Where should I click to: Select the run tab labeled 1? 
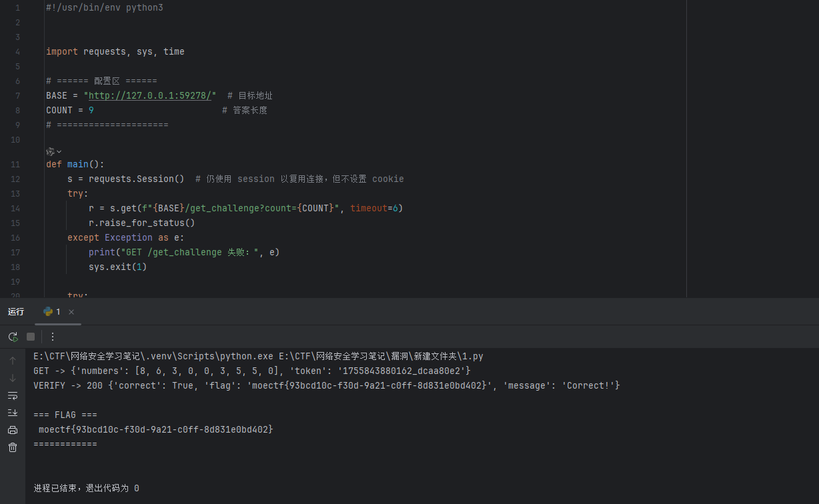click(x=52, y=312)
